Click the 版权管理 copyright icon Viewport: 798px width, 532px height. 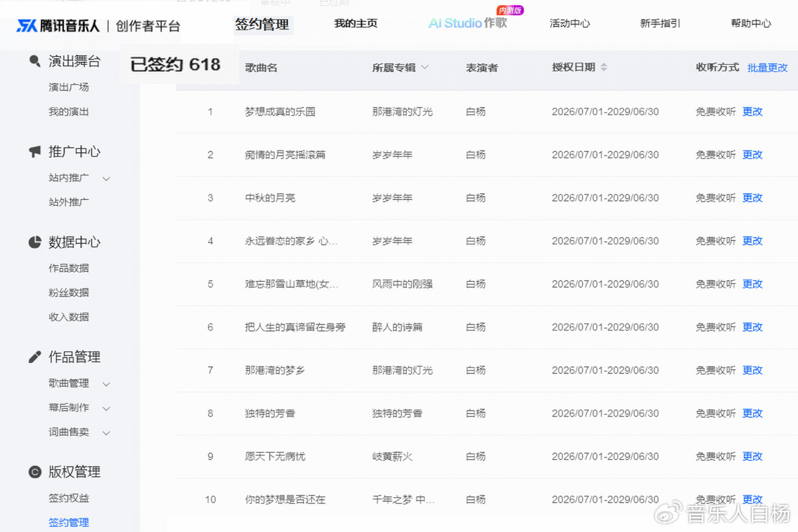pos(35,472)
